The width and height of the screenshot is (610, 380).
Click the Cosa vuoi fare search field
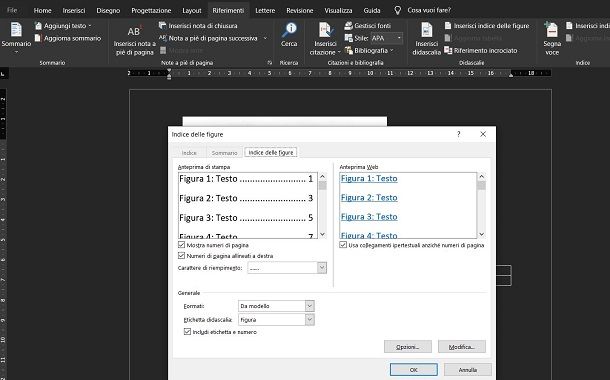429,11
